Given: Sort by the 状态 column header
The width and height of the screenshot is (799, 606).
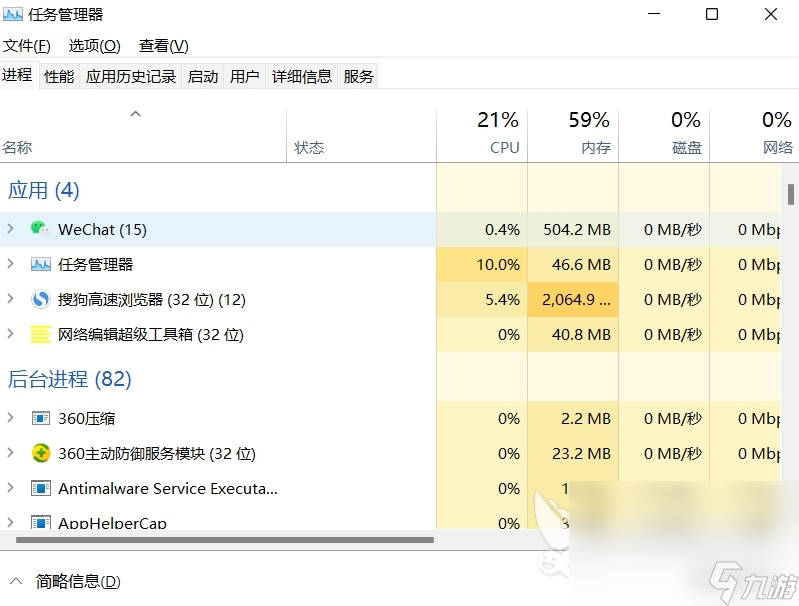Looking at the screenshot, I should coord(361,136).
